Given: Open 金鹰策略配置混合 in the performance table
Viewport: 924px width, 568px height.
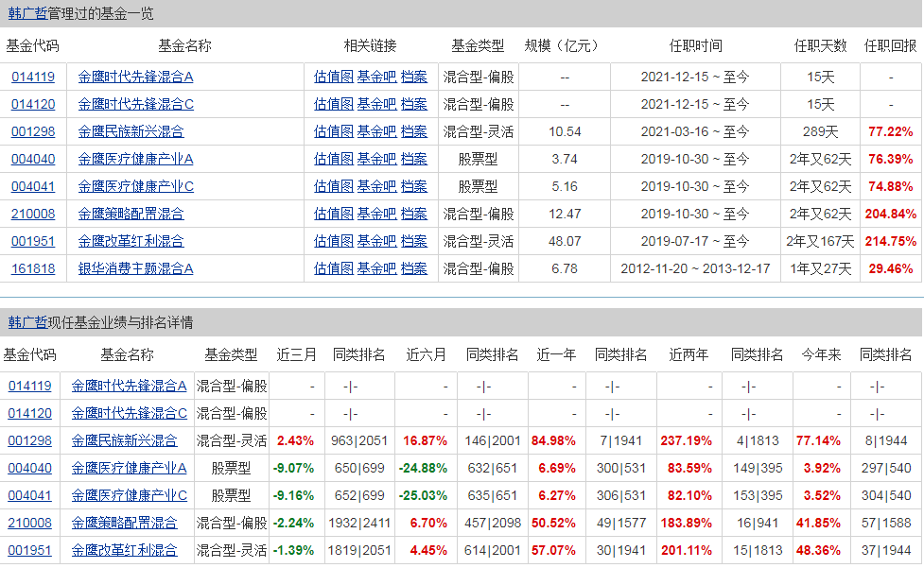Looking at the screenshot, I should point(124,523).
